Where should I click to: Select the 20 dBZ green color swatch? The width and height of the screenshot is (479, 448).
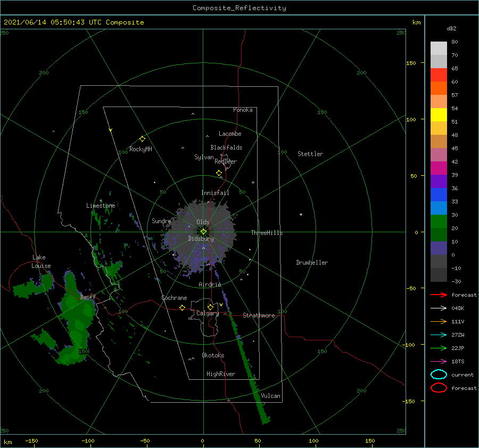(439, 234)
